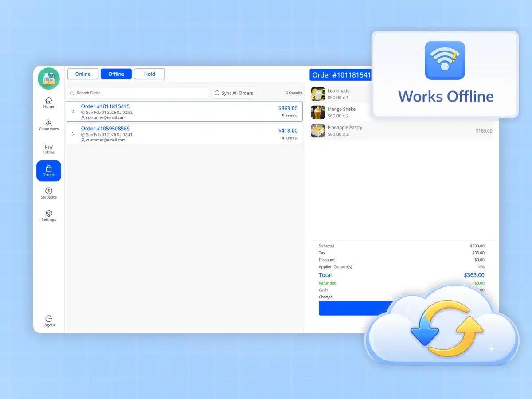View the Statistics page
Viewport: 532px width, 399px height.
coord(48,193)
